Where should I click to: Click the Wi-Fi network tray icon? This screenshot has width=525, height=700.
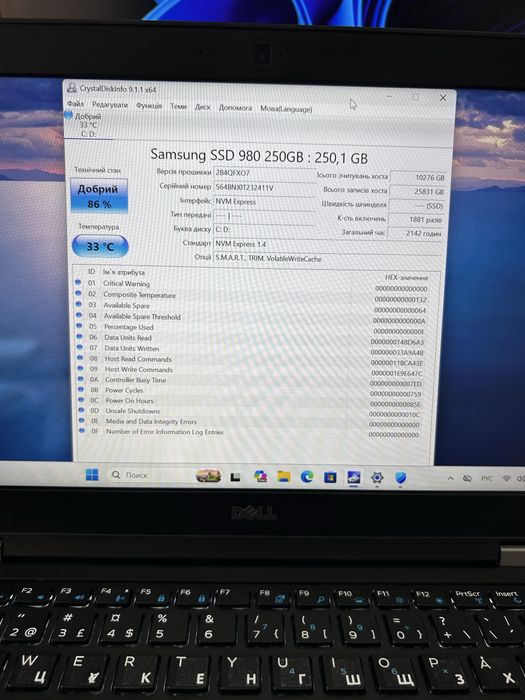[x=506, y=478]
